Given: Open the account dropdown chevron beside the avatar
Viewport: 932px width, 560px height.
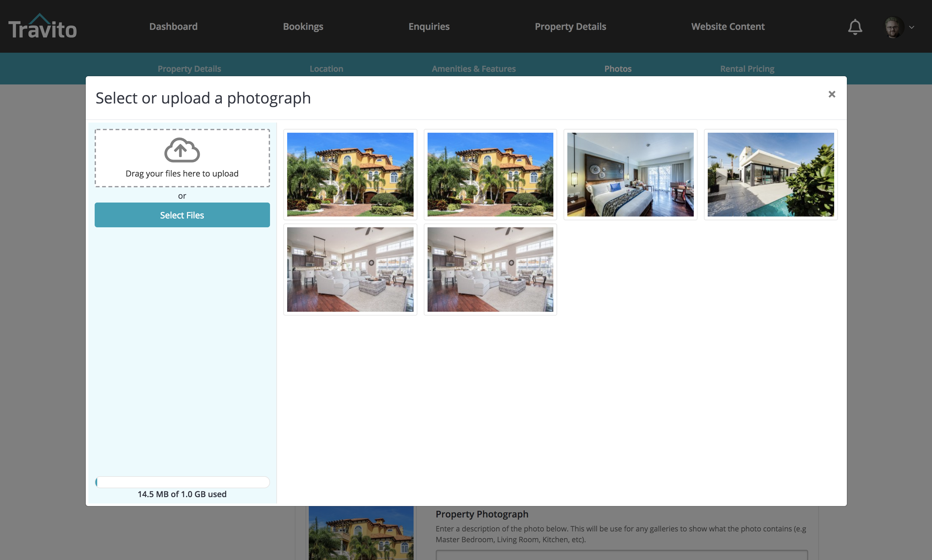Looking at the screenshot, I should point(913,27).
